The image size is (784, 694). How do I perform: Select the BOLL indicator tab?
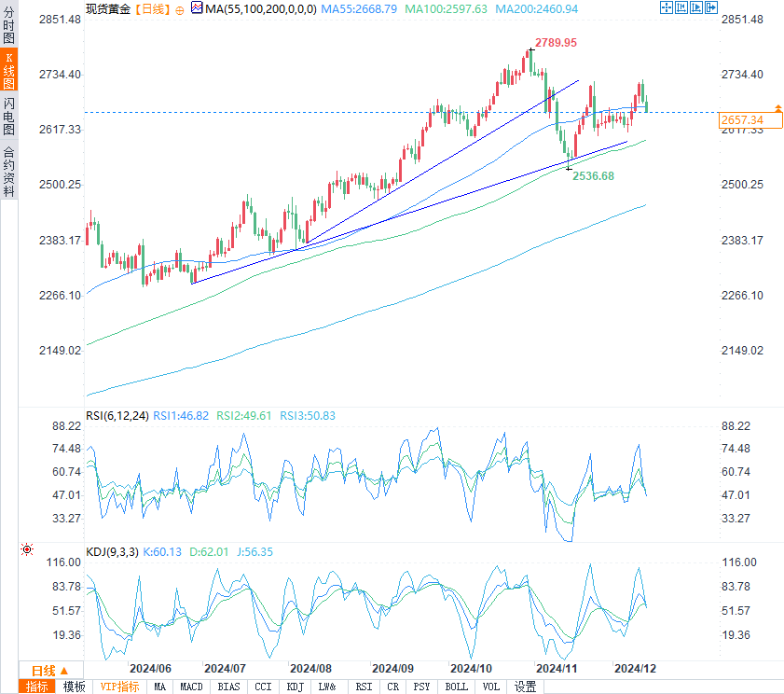tap(456, 687)
